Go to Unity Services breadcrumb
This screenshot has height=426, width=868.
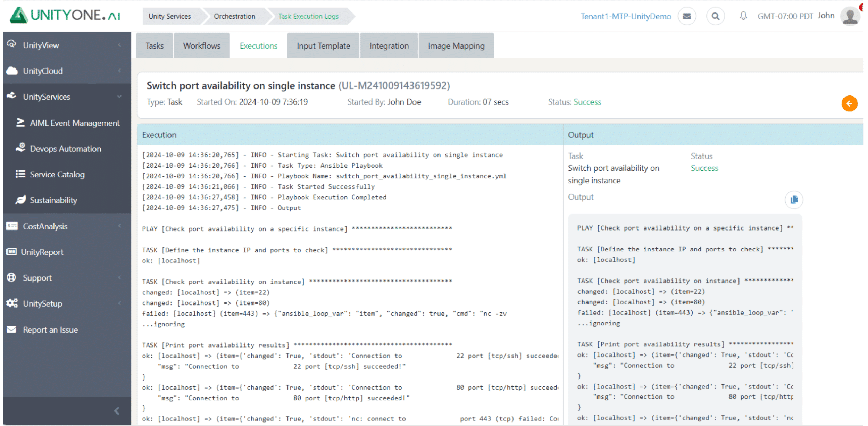click(x=170, y=16)
